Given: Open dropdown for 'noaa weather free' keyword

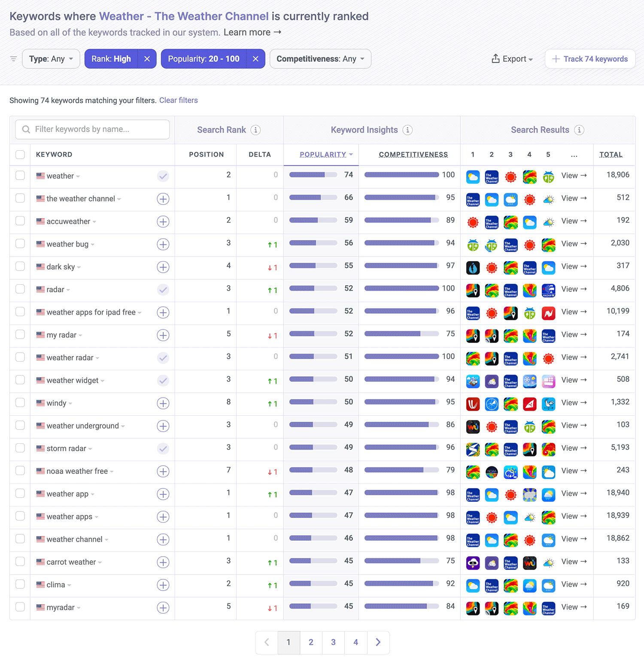Looking at the screenshot, I should [x=112, y=472].
